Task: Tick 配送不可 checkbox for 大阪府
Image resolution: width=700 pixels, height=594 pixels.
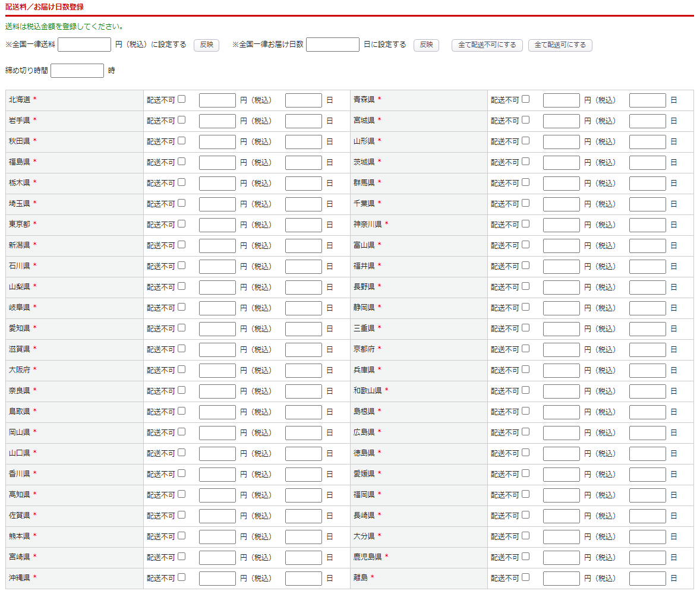Action: tap(181, 369)
